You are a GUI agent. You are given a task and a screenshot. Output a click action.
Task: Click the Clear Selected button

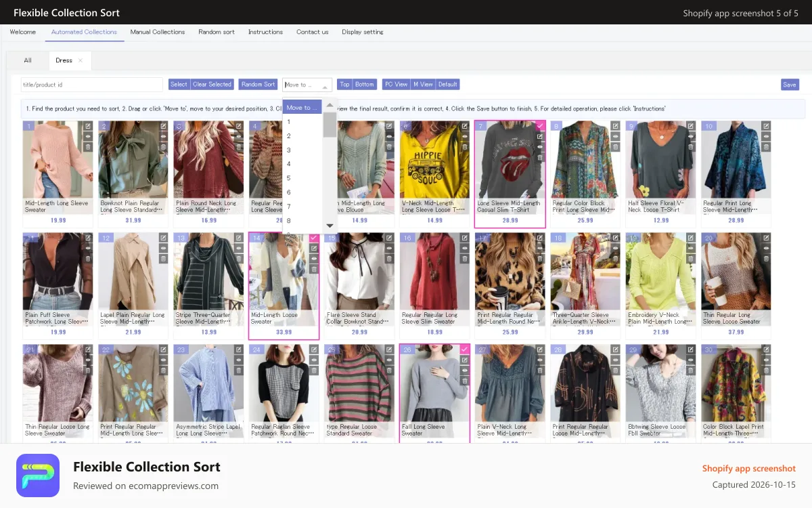(x=212, y=85)
